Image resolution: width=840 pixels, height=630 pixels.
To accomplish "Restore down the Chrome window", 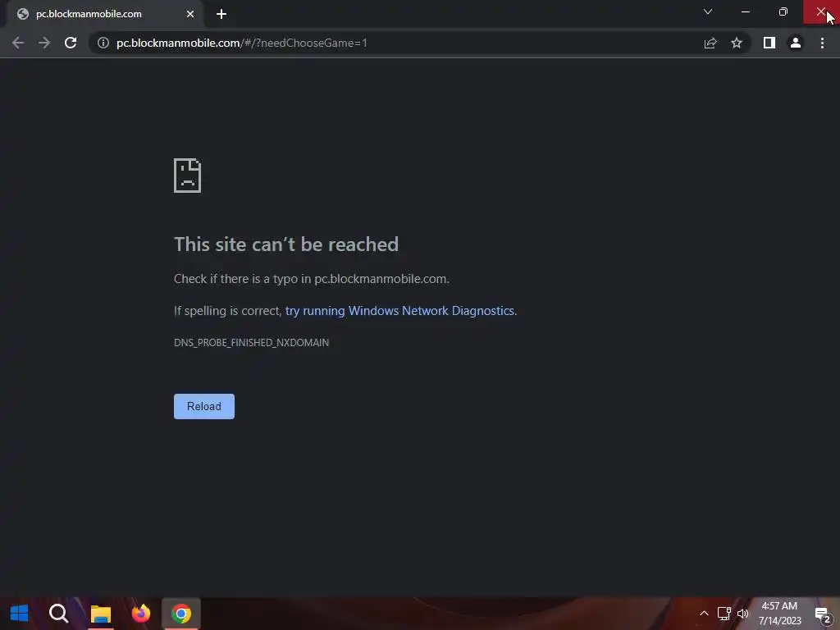I will click(x=783, y=11).
